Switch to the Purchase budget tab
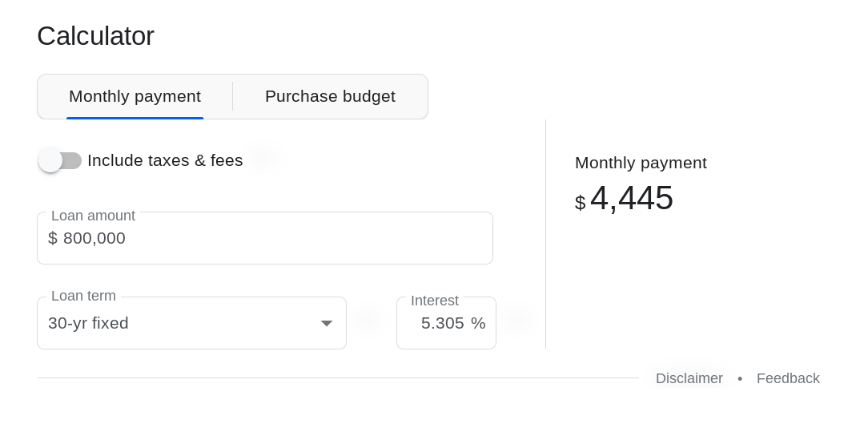Screen dimensions: 868x428 [330, 96]
